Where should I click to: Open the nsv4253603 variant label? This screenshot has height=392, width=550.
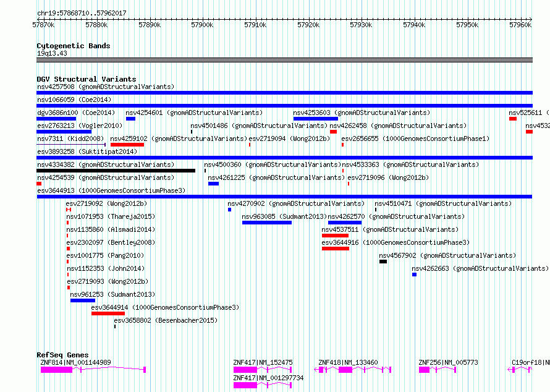pos(362,113)
